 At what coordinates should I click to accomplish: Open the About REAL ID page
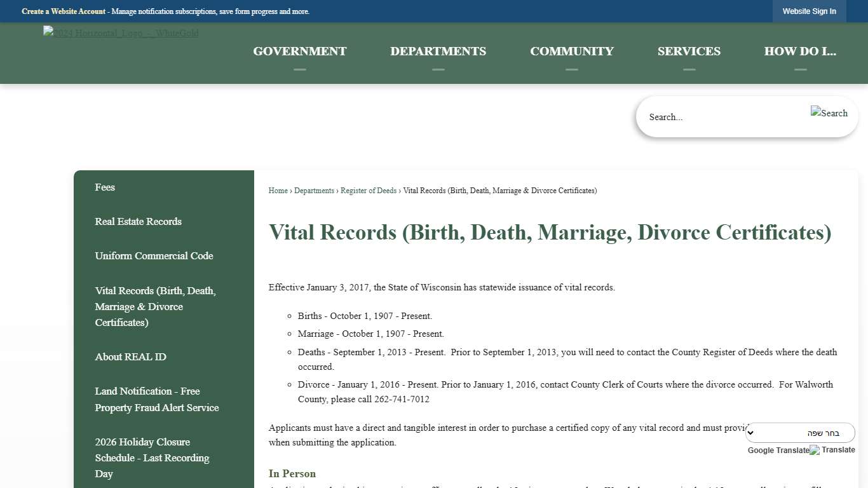[x=130, y=356]
